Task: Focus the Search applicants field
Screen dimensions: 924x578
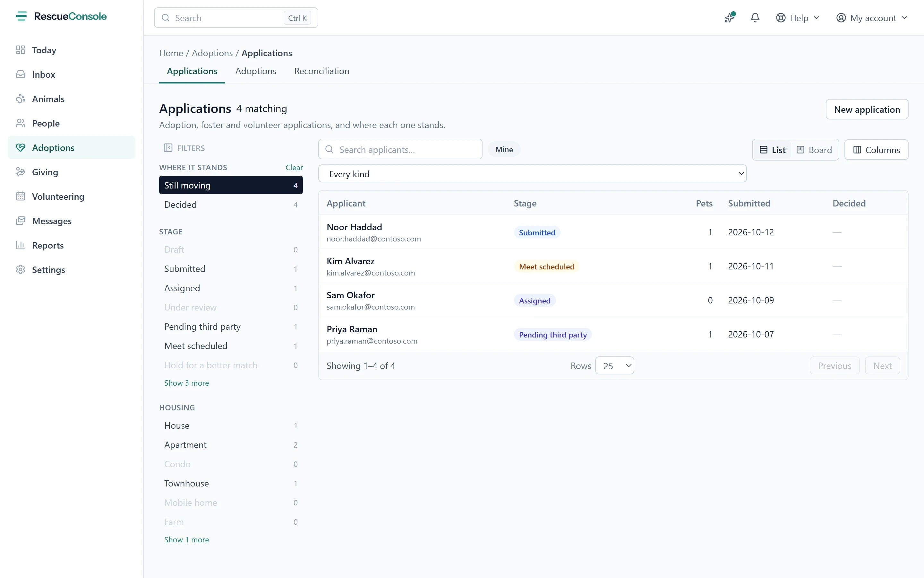Action: click(400, 149)
